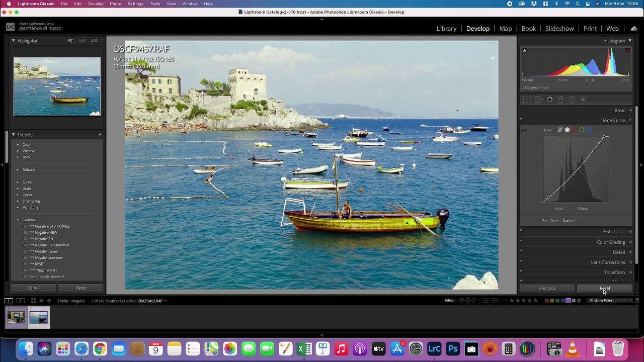Toggle the HSL / Color panel switch

pos(521,231)
